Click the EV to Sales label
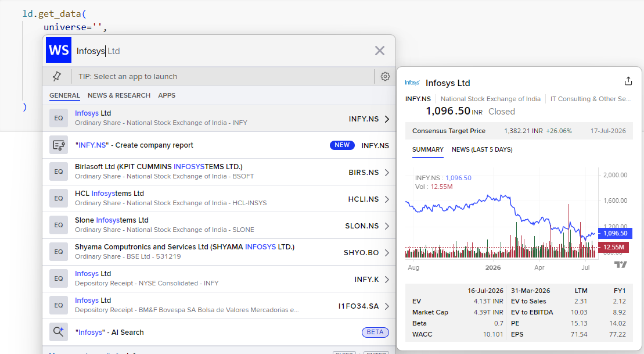This screenshot has width=644, height=354. (528, 301)
